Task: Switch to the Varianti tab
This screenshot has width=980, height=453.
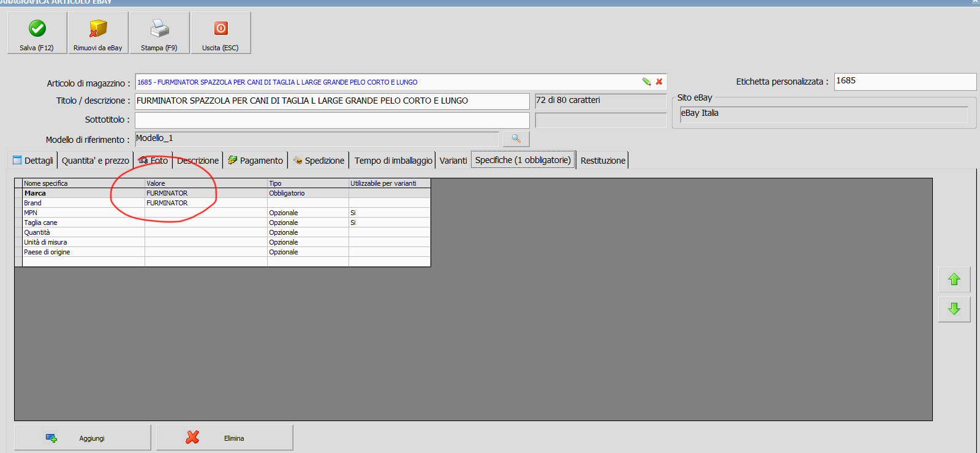Action: 453,161
